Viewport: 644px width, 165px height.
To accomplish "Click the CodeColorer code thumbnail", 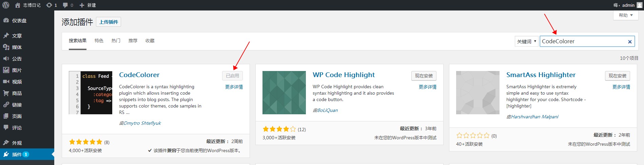I will pos(91,93).
